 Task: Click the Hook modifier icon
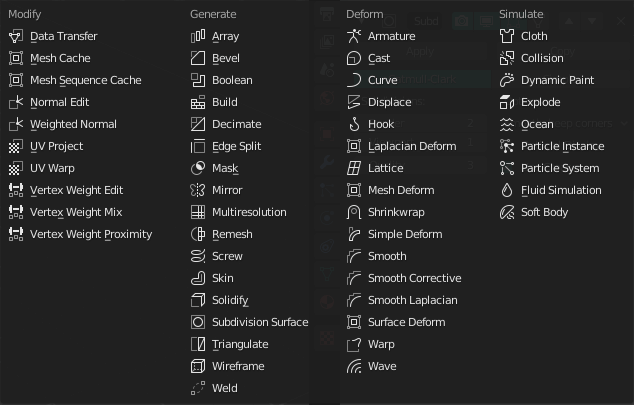pyautogui.click(x=354, y=124)
